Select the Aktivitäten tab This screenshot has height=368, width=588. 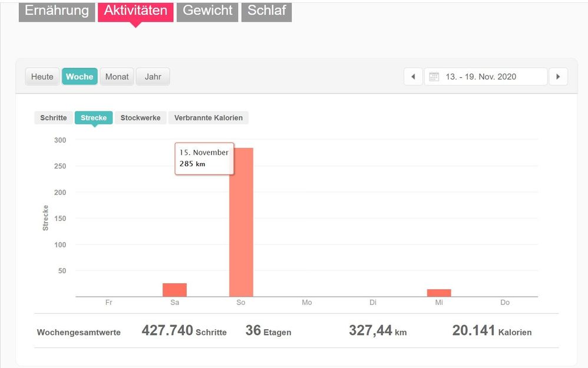(136, 11)
